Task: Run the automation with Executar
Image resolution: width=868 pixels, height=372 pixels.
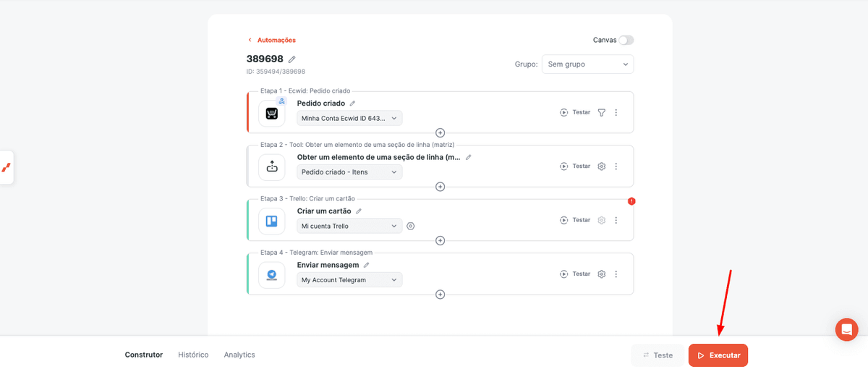Action: click(x=718, y=355)
